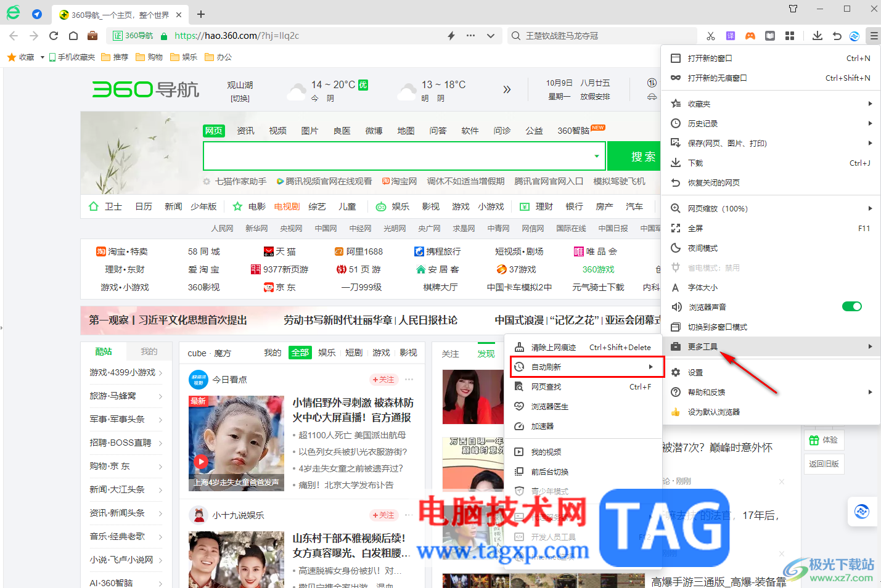Toggle the 浏览器声音 switch

[x=852, y=306]
